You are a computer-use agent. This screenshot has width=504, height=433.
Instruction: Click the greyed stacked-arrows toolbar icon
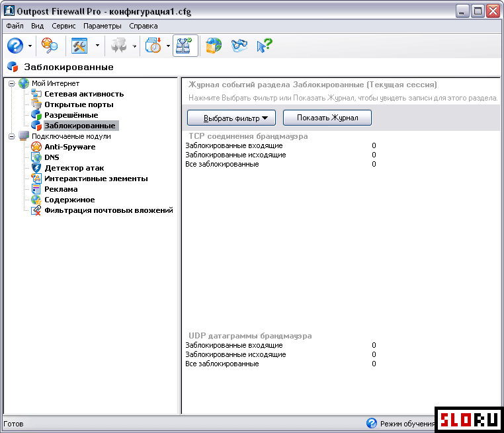(x=119, y=46)
